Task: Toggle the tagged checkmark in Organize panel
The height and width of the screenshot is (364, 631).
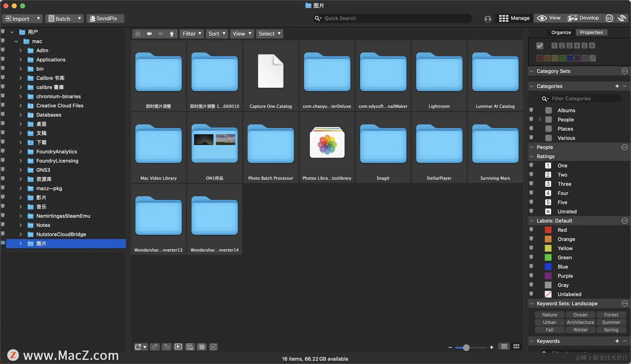Action: [x=540, y=46]
